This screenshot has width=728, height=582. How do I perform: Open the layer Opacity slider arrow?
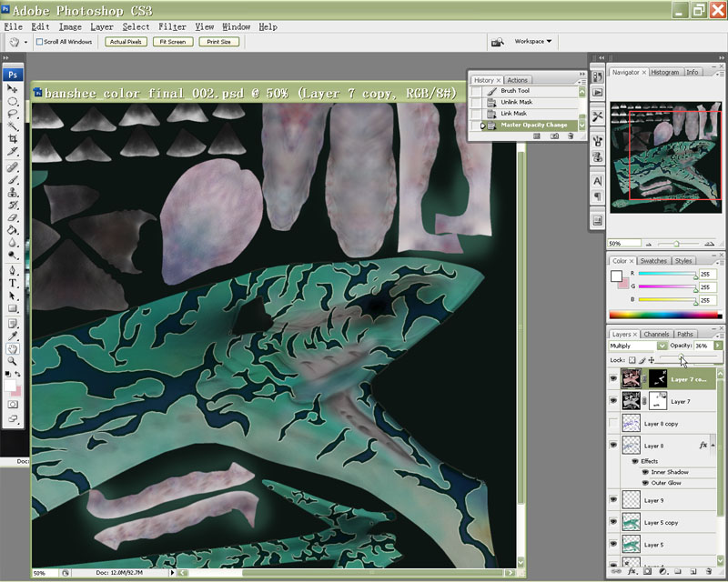(x=718, y=346)
